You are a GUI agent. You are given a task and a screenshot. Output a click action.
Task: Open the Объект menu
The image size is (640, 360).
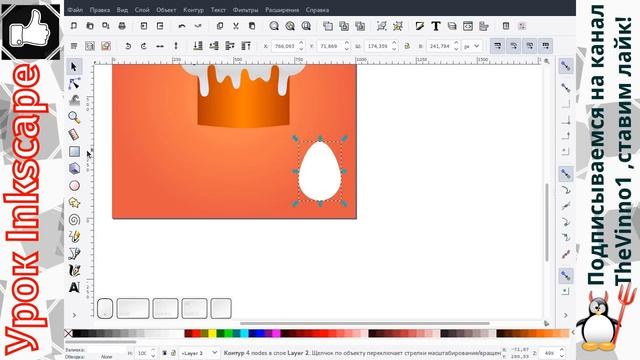166,10
